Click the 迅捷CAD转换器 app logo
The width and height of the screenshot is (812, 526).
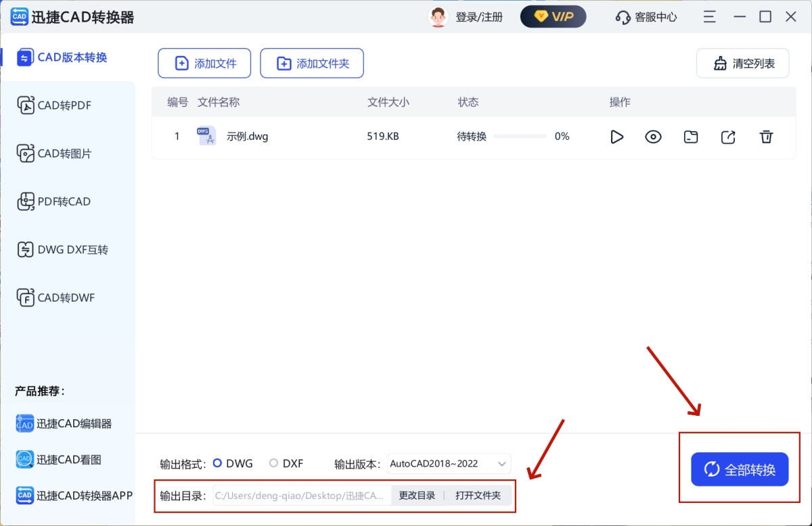coord(19,16)
